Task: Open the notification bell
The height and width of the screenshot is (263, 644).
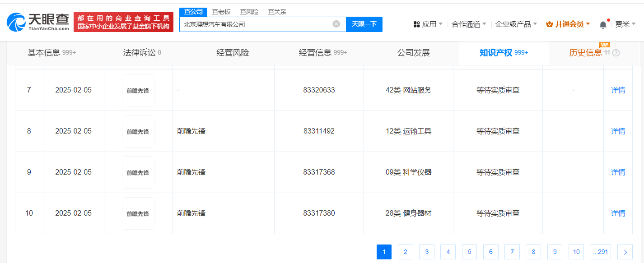Action: [603, 24]
